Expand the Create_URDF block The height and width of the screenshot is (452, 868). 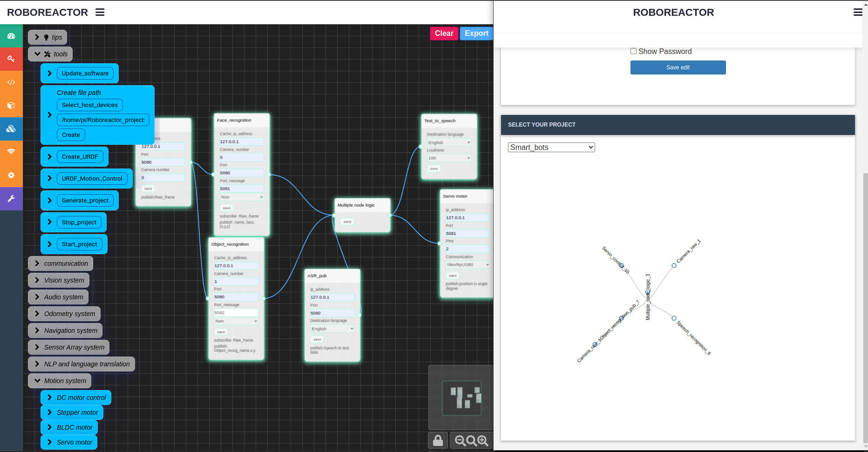(49, 157)
